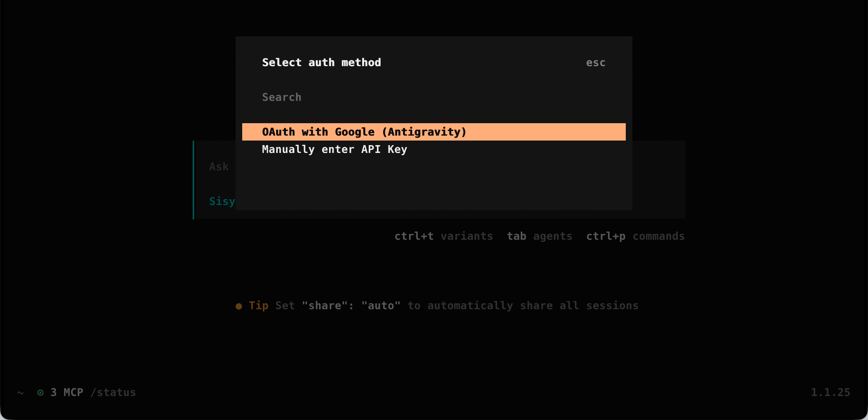
Task: Click the Select auth method title
Action: (x=322, y=62)
